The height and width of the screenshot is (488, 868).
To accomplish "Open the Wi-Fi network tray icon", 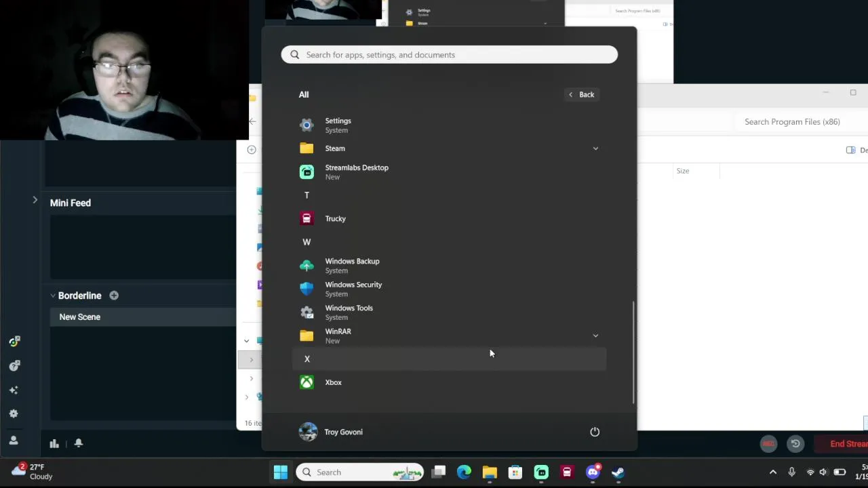I will [810, 472].
